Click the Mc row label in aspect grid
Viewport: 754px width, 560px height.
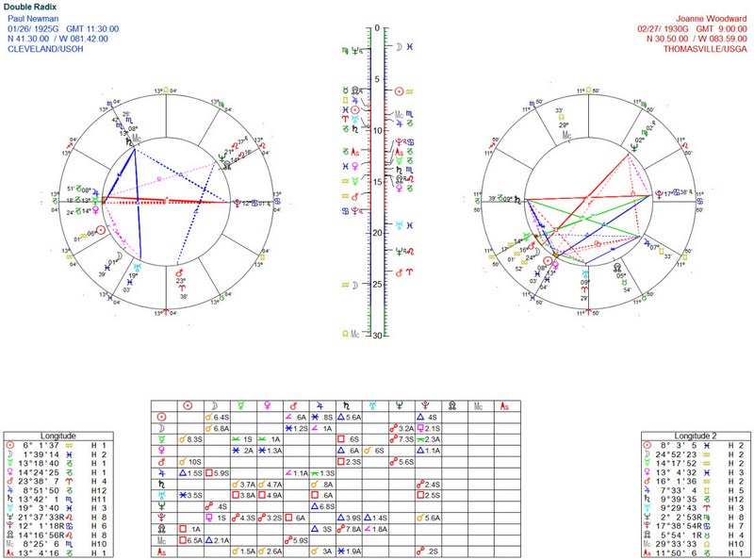tap(160, 540)
